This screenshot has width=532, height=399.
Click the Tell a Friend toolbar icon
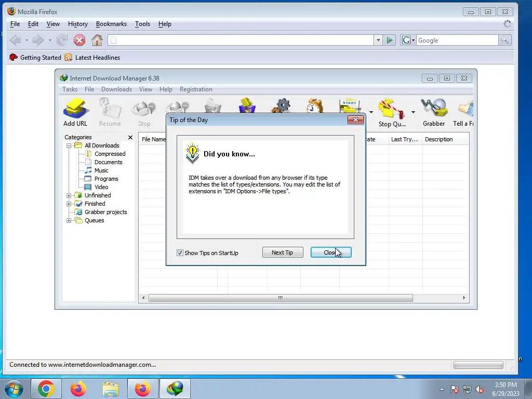click(463, 112)
